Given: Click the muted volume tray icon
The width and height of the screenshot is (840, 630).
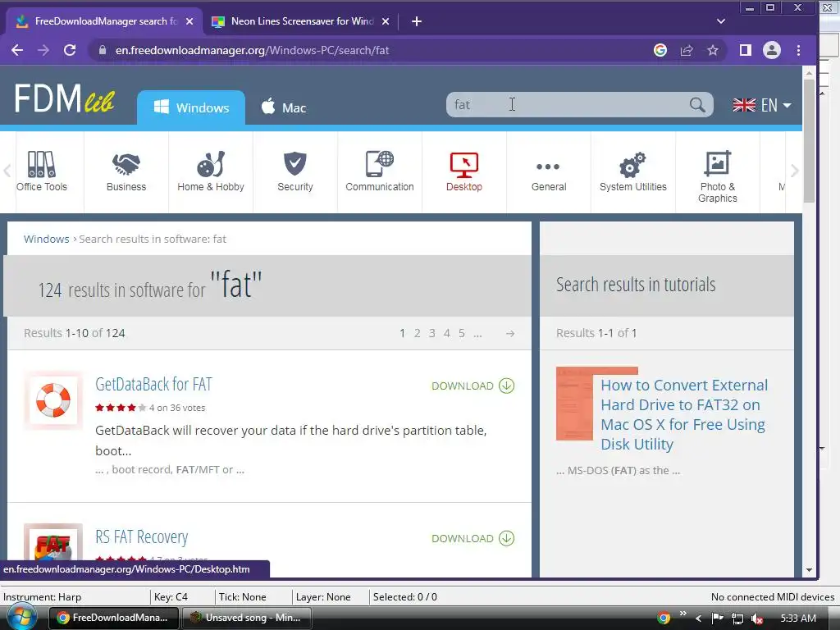Looking at the screenshot, I should pos(757,619).
